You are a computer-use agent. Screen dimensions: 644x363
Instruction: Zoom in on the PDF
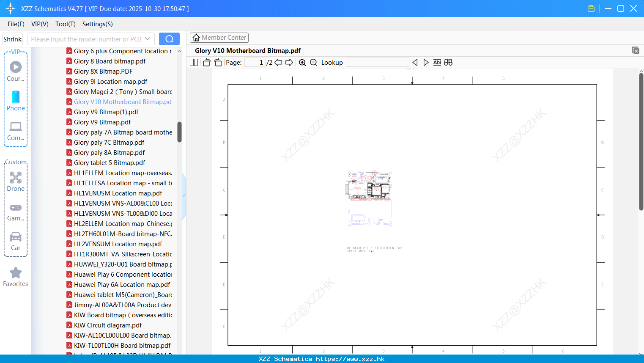click(x=302, y=63)
